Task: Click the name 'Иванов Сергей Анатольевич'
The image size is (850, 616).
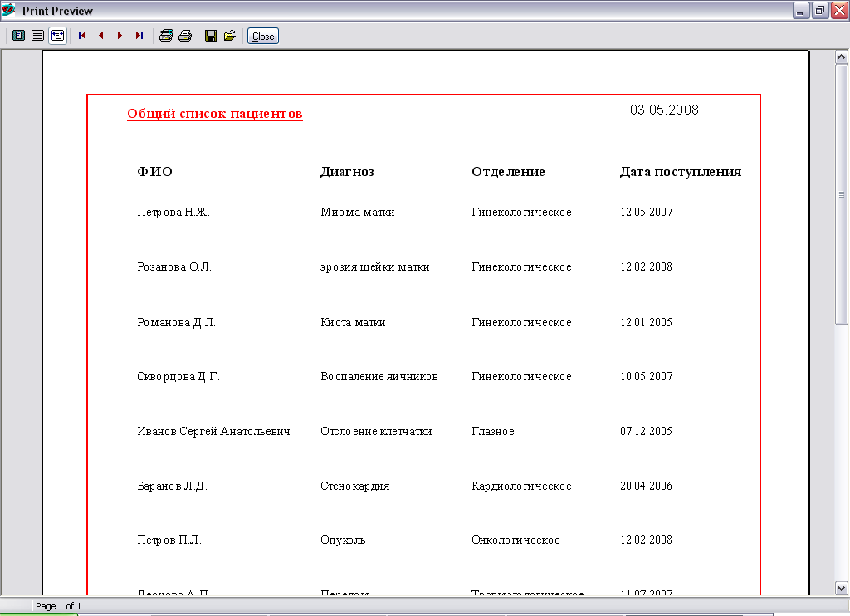Action: pyautogui.click(x=213, y=431)
